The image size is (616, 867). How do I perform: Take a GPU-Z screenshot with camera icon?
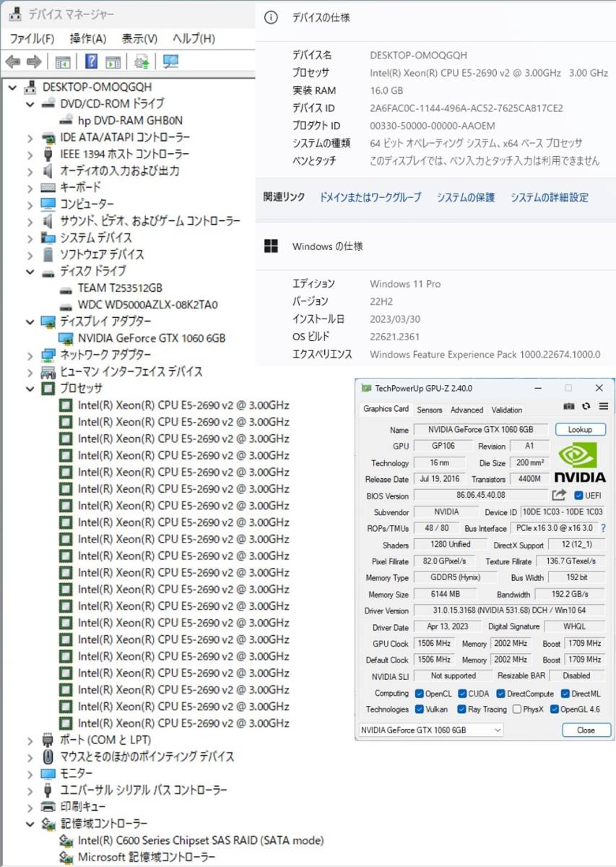click(x=569, y=407)
